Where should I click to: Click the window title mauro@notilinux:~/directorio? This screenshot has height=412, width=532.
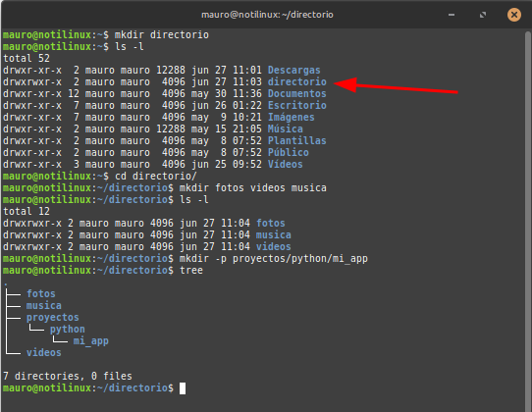267,15
